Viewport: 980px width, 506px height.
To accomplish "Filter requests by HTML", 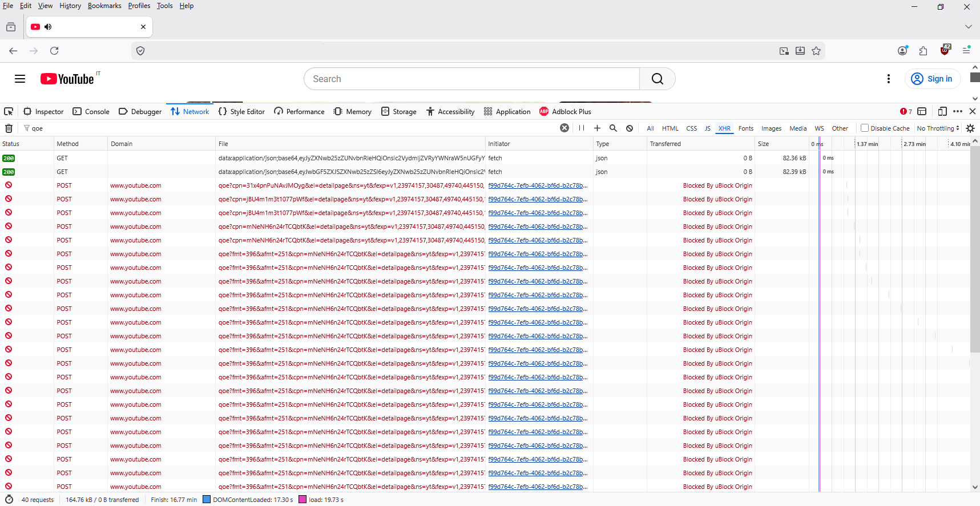I will point(670,128).
